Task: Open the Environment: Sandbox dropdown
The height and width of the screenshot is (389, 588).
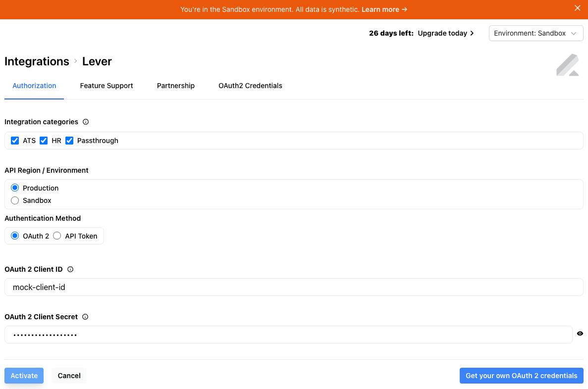Action: tap(535, 33)
